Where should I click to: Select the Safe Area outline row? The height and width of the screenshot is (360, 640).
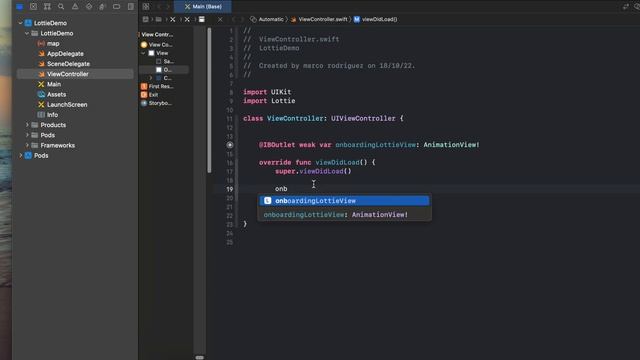(x=164, y=61)
